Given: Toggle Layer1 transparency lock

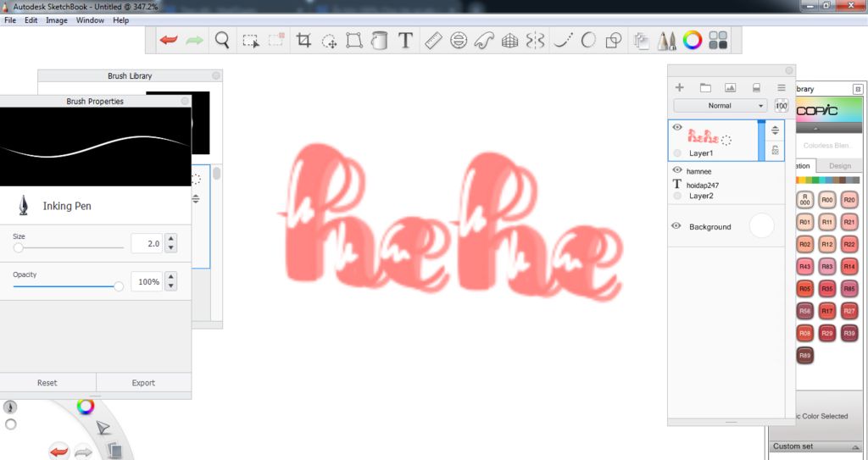Looking at the screenshot, I should [x=775, y=150].
